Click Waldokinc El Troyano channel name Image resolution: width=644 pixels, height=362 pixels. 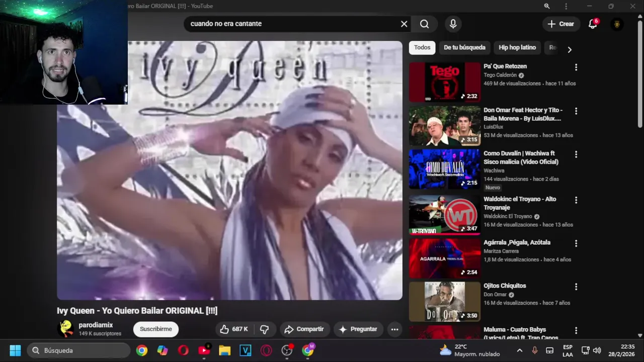[508, 216]
